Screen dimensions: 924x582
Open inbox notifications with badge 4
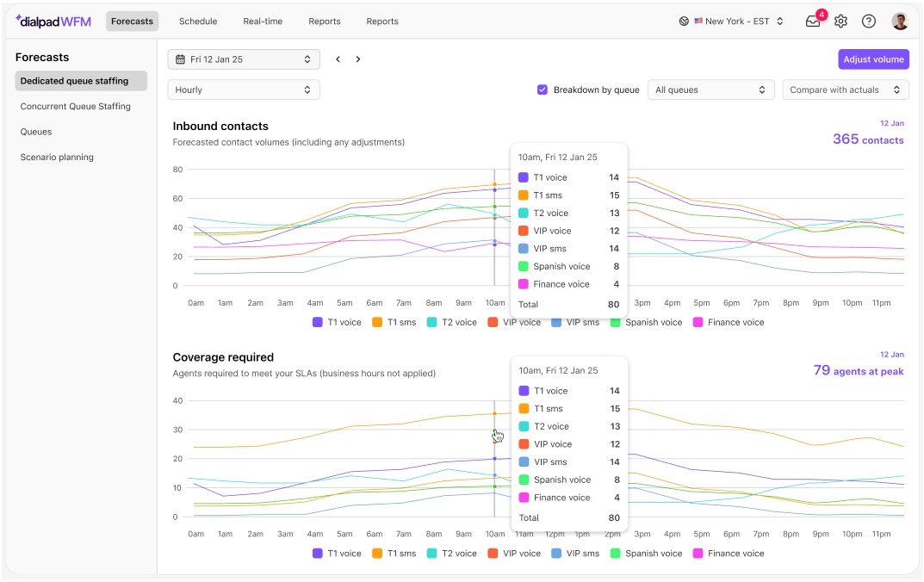[x=813, y=22]
